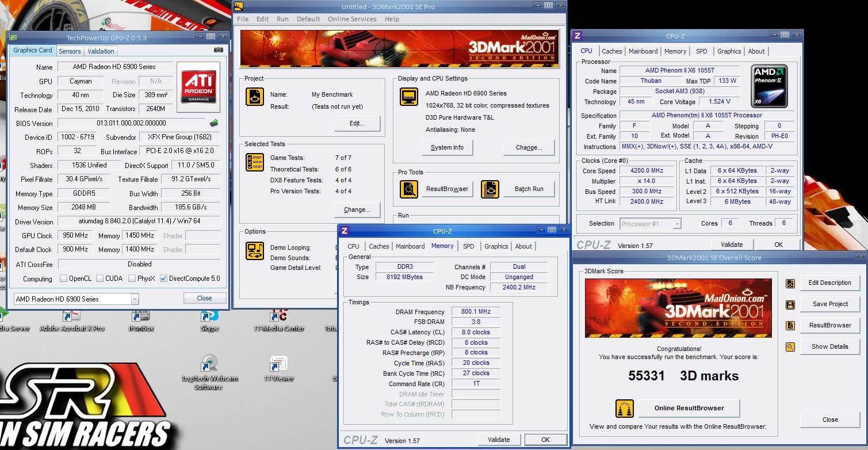Click the CPU-Z Memory window title icon

345,231
